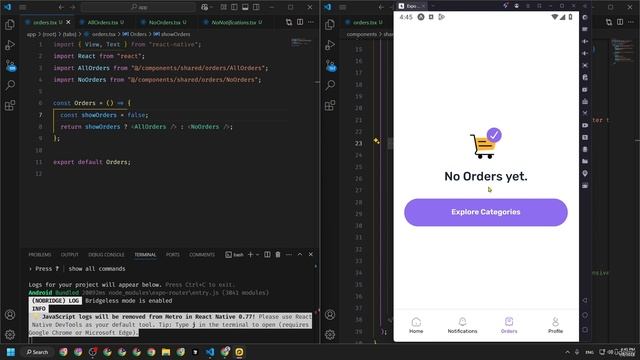The image size is (640, 360).
Task: Switch to the AllOrders.tsx tab
Action: 103,22
